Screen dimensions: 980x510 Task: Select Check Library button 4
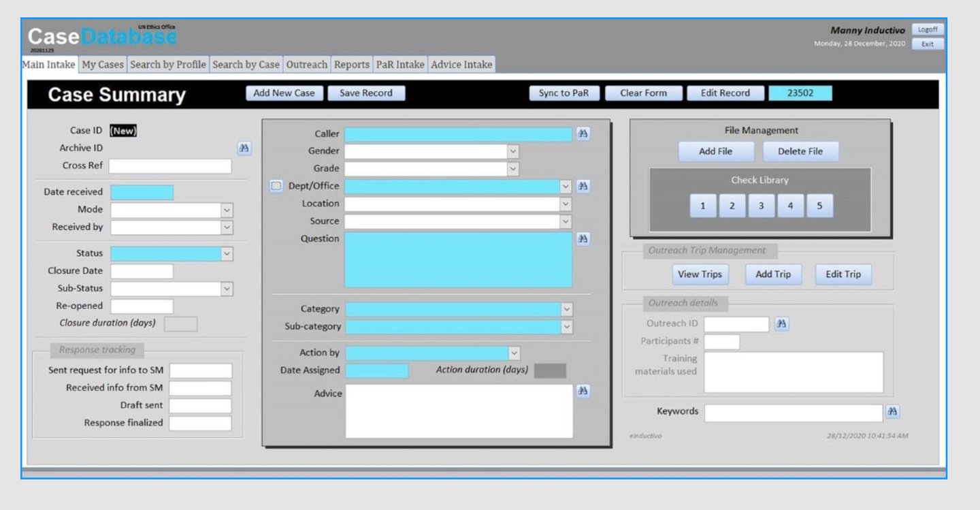791,206
